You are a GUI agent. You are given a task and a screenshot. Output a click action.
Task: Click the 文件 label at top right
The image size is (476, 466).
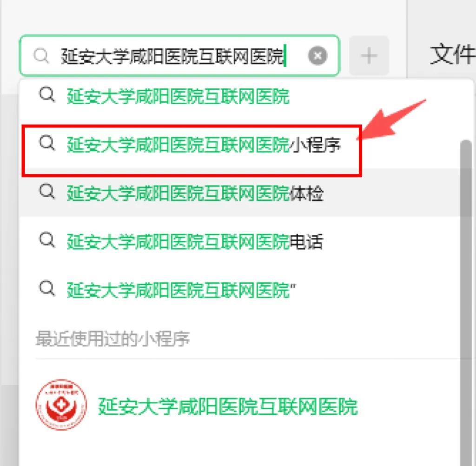453,54
